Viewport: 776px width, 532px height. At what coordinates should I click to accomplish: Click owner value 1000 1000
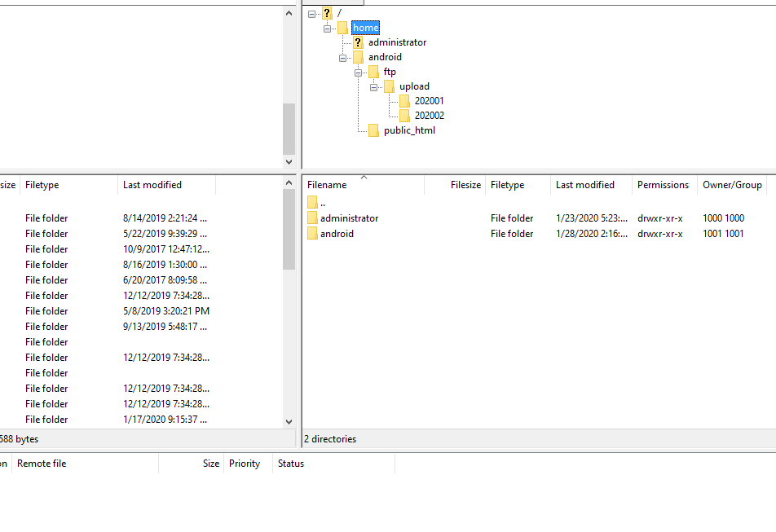723,218
